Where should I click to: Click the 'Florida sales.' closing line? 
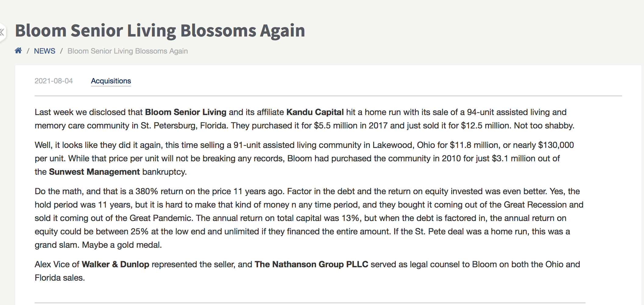coord(60,278)
